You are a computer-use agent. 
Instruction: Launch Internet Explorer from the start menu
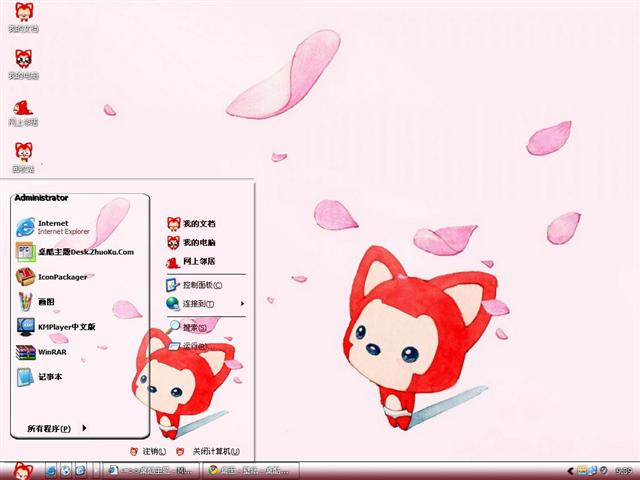click(x=53, y=227)
